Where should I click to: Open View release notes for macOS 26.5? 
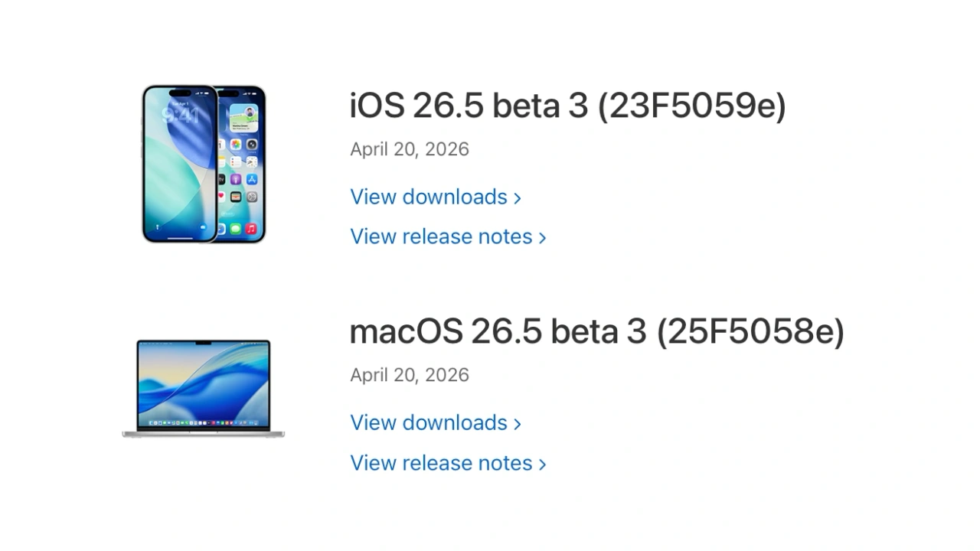[x=441, y=463]
